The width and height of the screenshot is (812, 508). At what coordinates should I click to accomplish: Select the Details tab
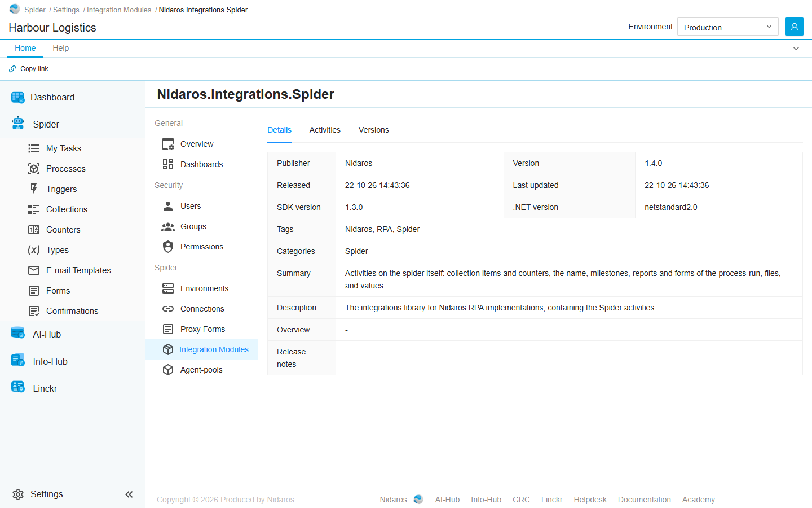point(279,130)
